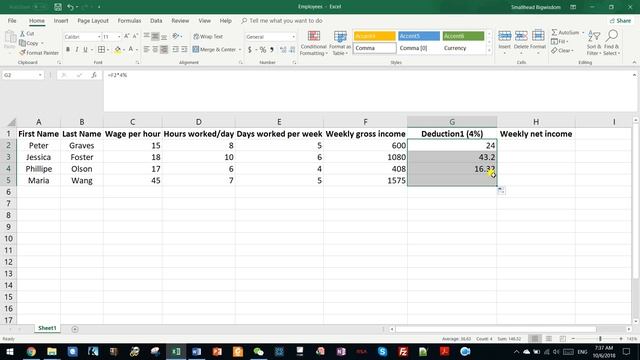The image size is (640, 360).
Task: Select the Sheet1 tab
Action: (47, 328)
